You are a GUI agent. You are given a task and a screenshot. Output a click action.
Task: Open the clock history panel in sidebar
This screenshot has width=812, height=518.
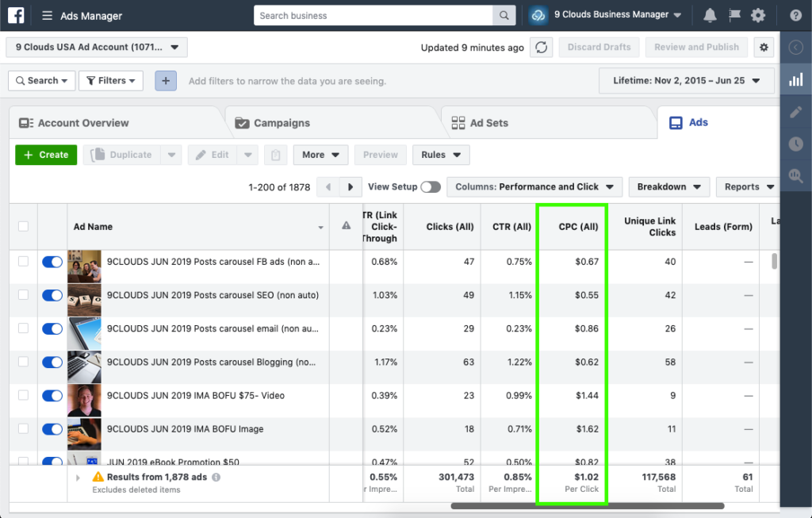(796, 144)
